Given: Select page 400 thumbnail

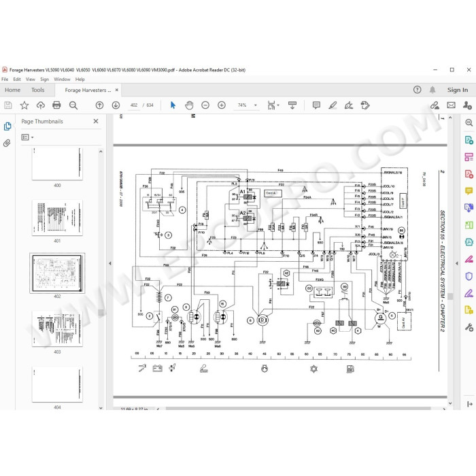Looking at the screenshot, I should [57, 164].
